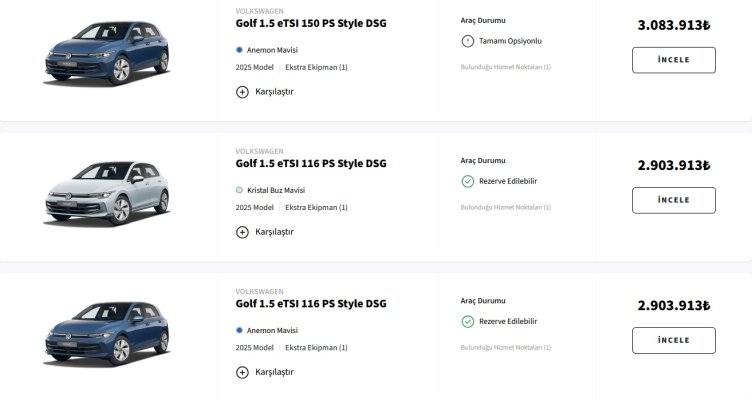Screen dimensions: 752x400
Task: Click the compare plus icon on the Kristal Buz Mavisi Golf
Action: 242,232
